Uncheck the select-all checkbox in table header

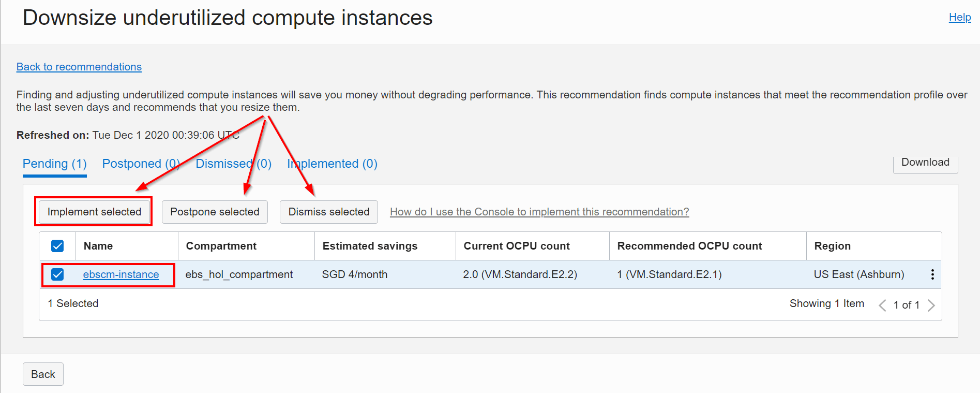click(57, 245)
